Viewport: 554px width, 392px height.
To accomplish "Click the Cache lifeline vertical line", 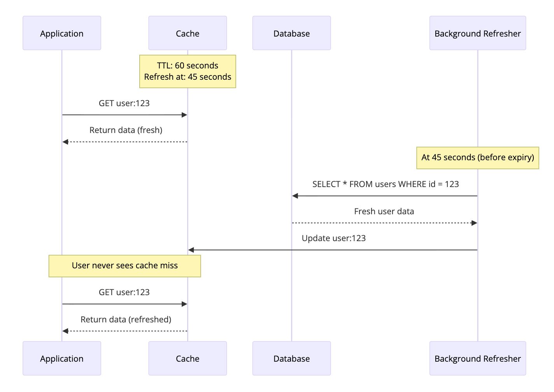I will tap(187, 194).
